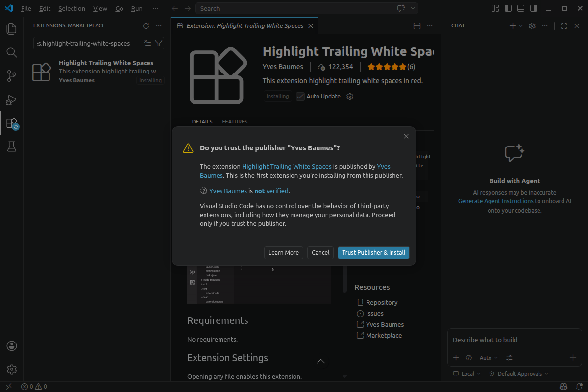Maximize the chat panel
Image resolution: width=588 pixels, height=392 pixels.
click(563, 26)
